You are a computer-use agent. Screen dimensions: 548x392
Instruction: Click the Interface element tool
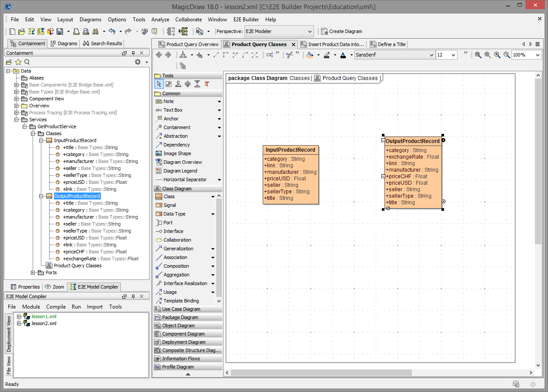[x=173, y=231]
